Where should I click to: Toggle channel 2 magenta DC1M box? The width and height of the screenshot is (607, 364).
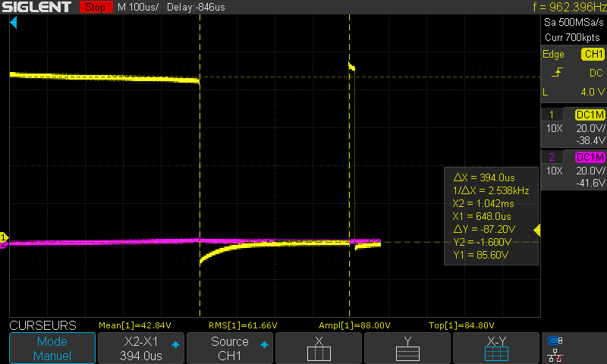coord(590,157)
